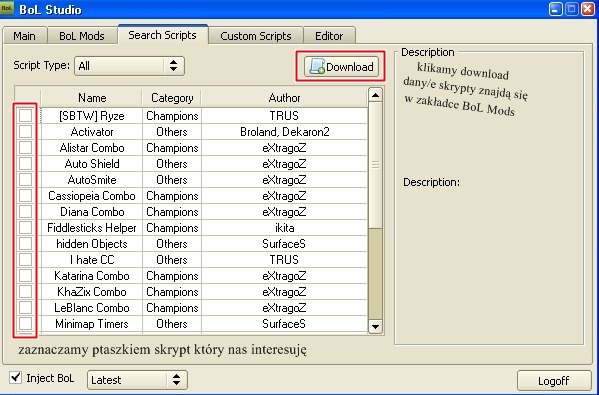The width and height of the screenshot is (599, 395).
Task: Mark the Fiddlesticks Helper checkbox
Action: pos(26,228)
